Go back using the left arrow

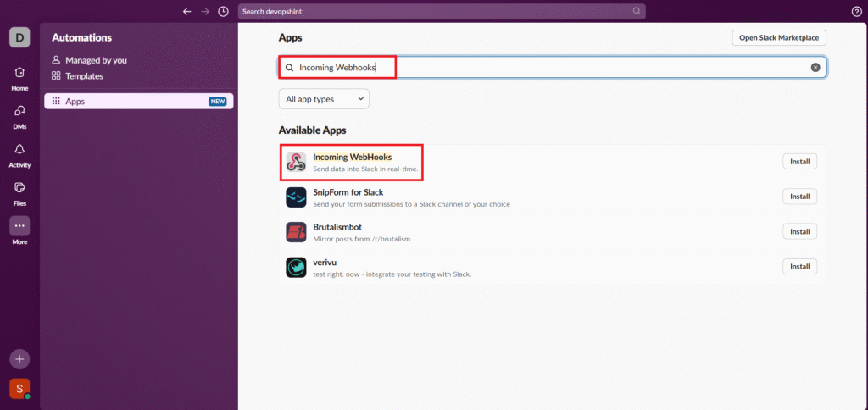(x=187, y=11)
